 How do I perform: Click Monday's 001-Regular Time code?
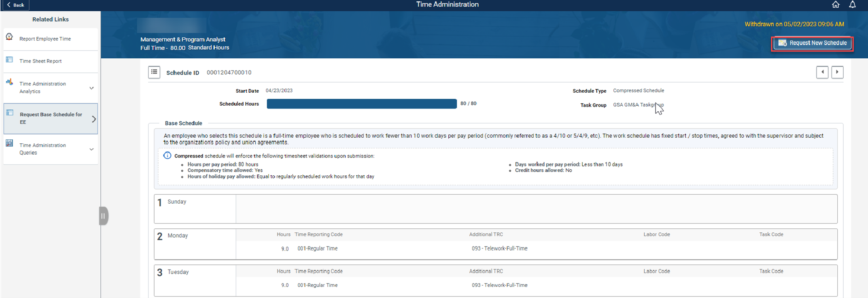point(317,249)
